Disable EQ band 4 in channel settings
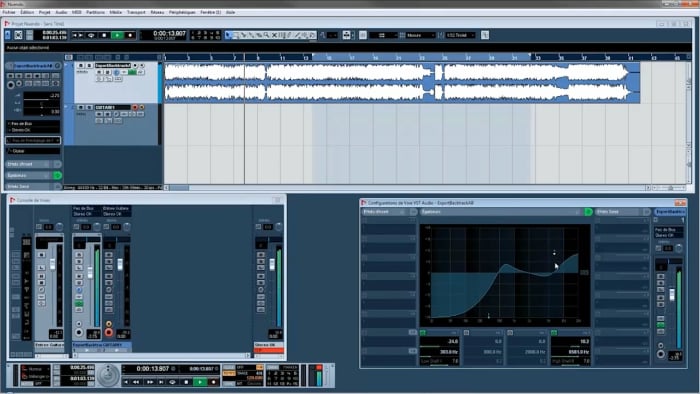700x394 pixels. point(554,333)
